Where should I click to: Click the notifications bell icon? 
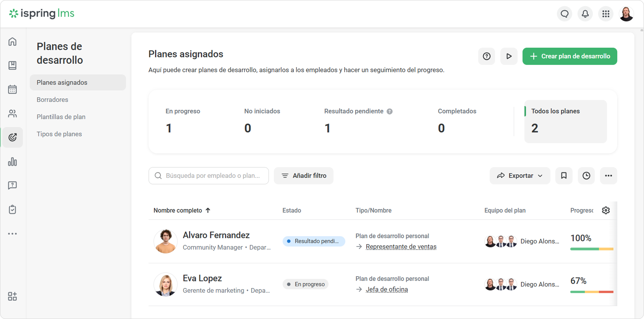click(585, 14)
